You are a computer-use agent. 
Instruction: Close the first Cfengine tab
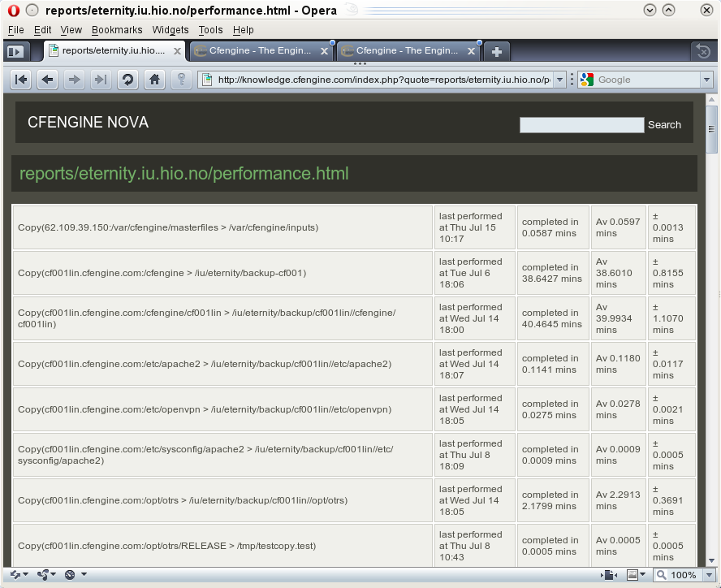(324, 51)
